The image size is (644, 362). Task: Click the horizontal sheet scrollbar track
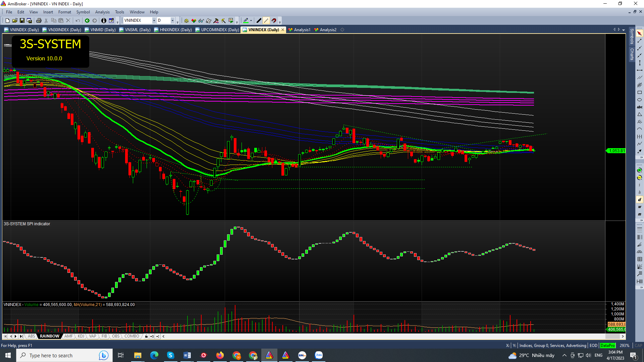pos(386,336)
